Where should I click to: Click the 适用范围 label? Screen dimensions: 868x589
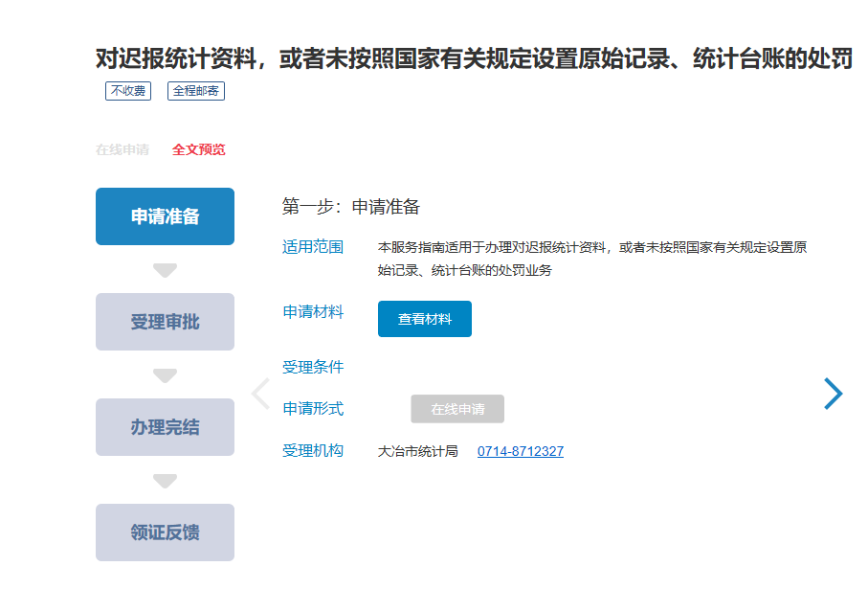pyautogui.click(x=312, y=246)
